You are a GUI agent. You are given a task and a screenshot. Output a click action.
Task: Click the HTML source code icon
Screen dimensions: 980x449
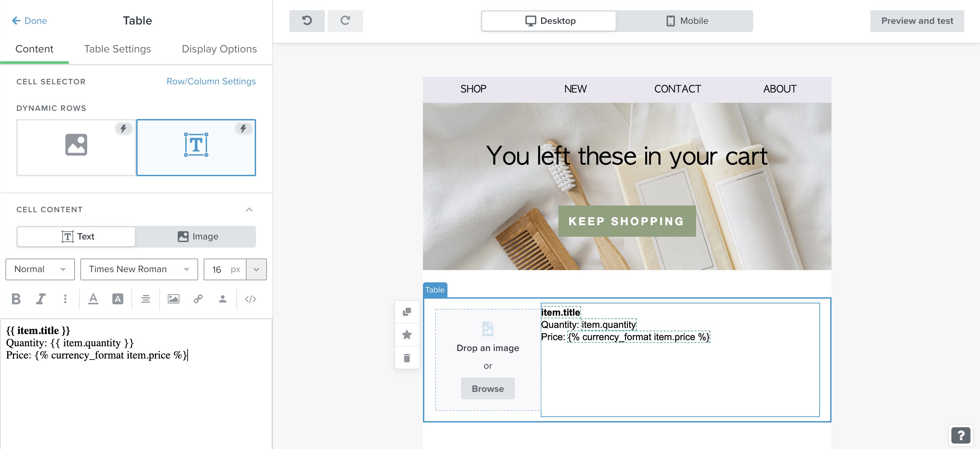pos(250,299)
